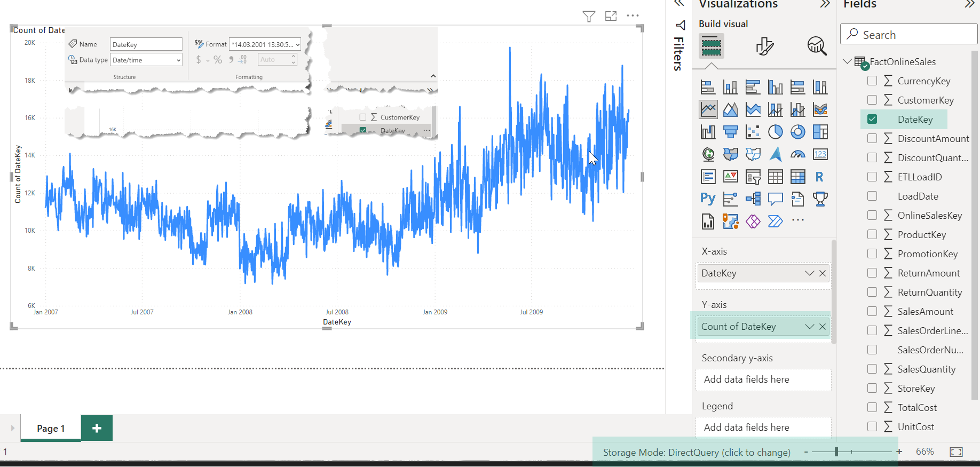Choose the area chart visualization

(731, 109)
